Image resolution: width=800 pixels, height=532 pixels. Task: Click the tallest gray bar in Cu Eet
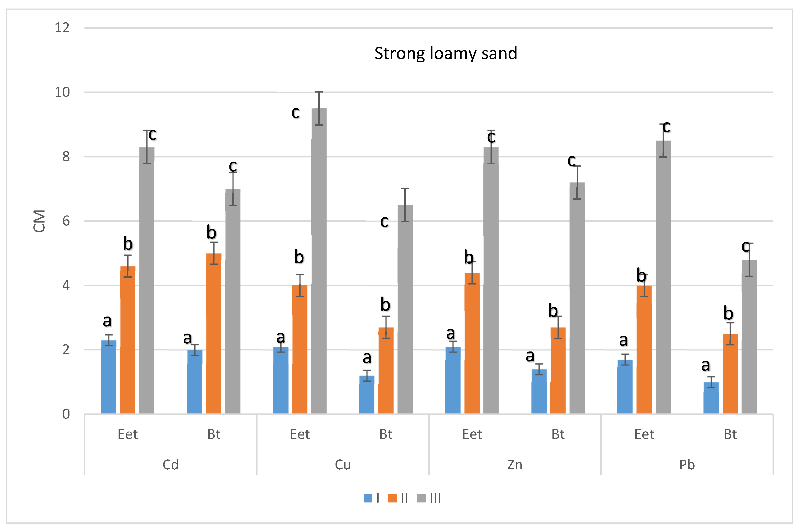click(319, 261)
